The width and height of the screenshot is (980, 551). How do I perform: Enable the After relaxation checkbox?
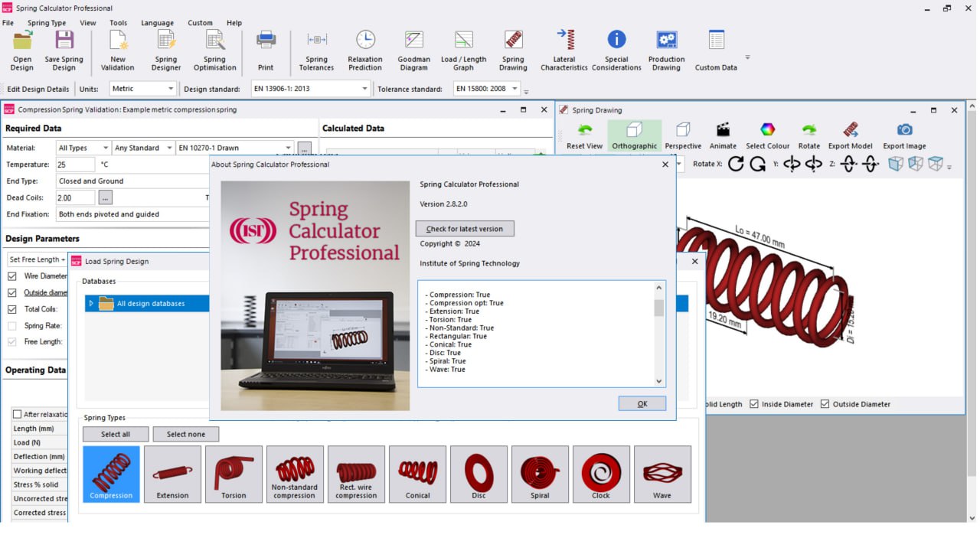click(17, 414)
